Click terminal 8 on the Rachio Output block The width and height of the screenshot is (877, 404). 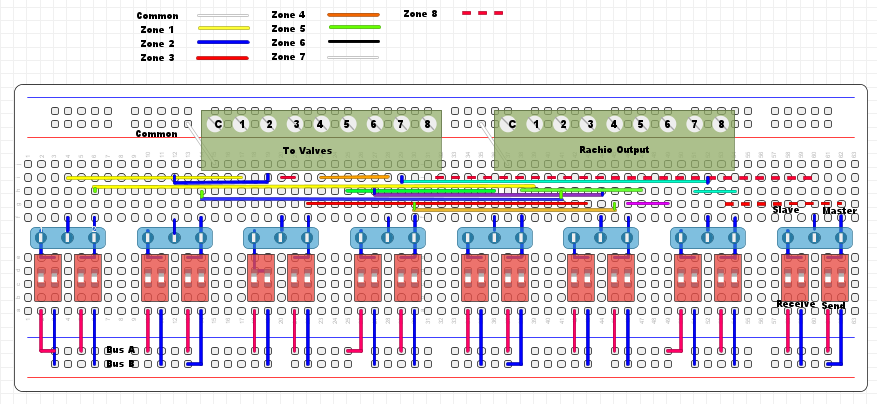(x=720, y=124)
